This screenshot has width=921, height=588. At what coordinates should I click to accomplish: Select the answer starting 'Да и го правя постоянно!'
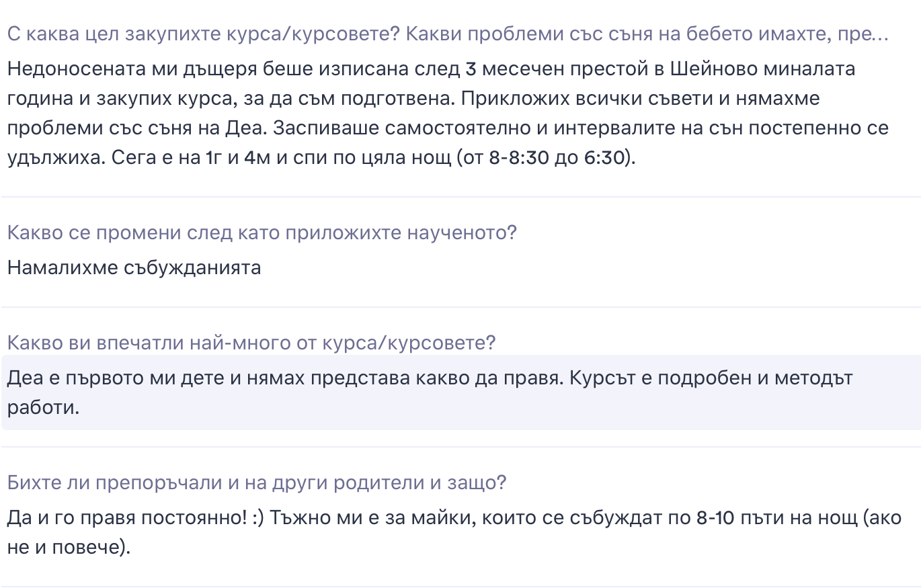[x=454, y=532]
